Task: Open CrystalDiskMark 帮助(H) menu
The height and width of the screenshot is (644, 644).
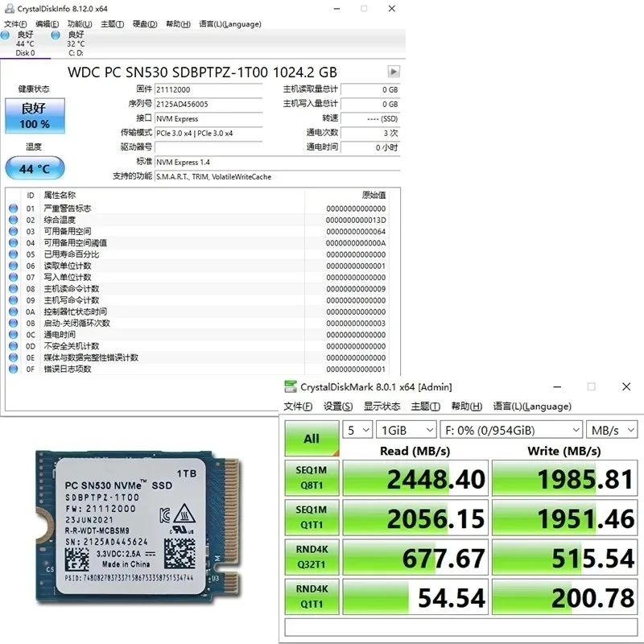Action: (x=467, y=407)
